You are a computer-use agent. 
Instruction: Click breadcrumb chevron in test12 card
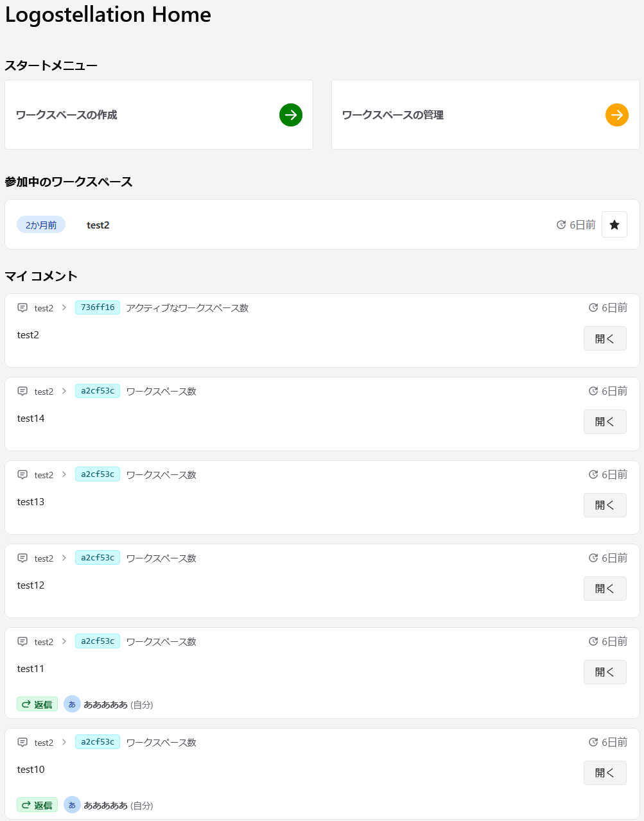pos(64,558)
